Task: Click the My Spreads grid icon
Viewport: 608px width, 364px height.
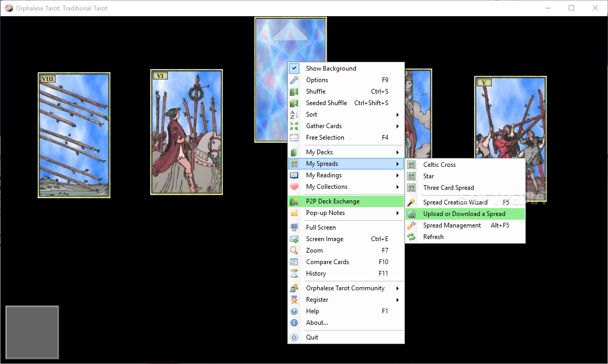Action: click(294, 164)
